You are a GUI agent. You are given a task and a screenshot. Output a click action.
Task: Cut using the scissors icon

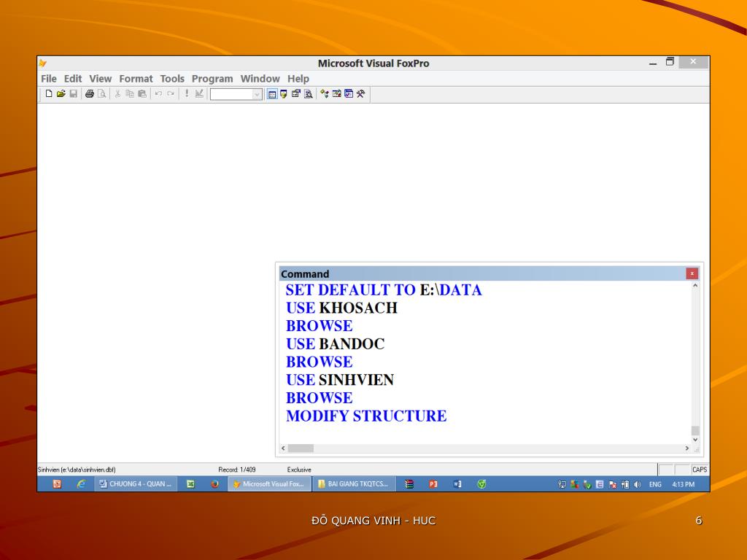coord(117,94)
